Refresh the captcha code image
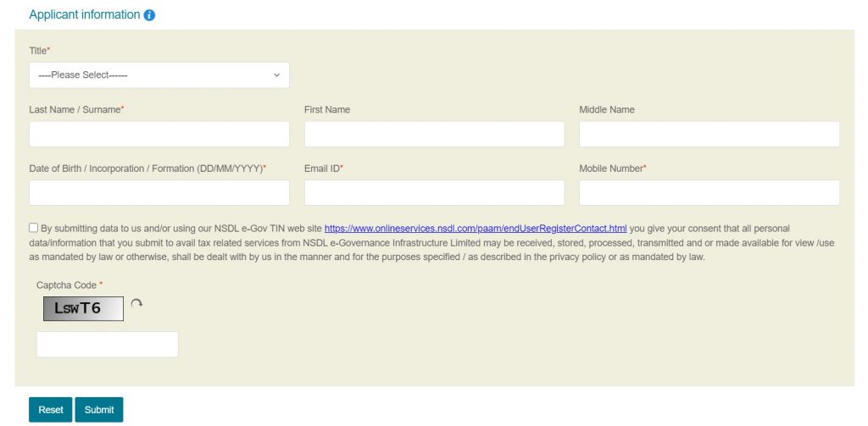Screen dimensions: 868x426 [136, 304]
